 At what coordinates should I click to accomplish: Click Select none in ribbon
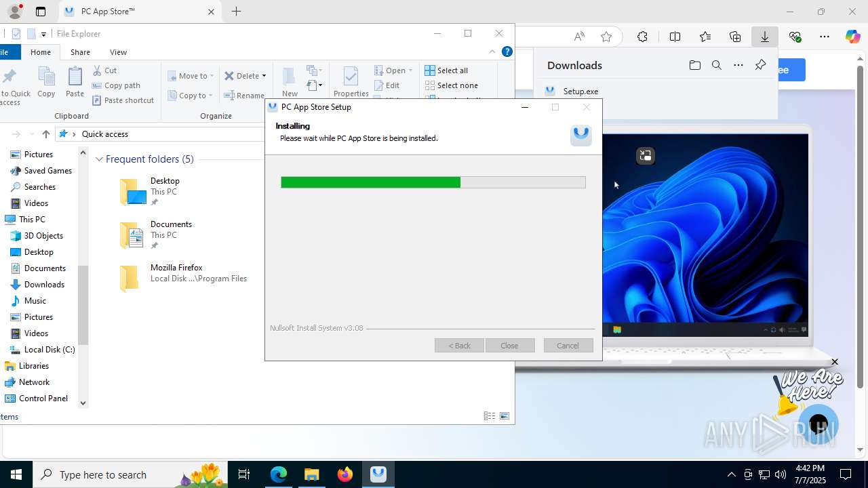(452, 85)
